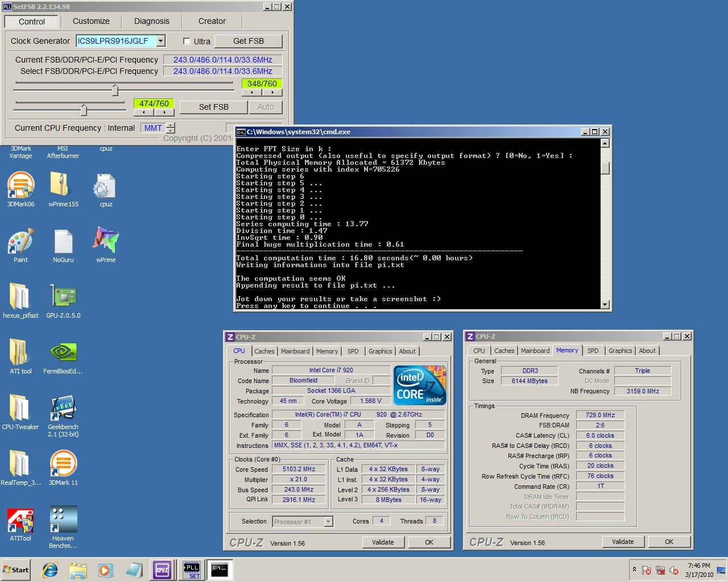Open the Start menu
728x582 pixels.
pyautogui.click(x=15, y=569)
